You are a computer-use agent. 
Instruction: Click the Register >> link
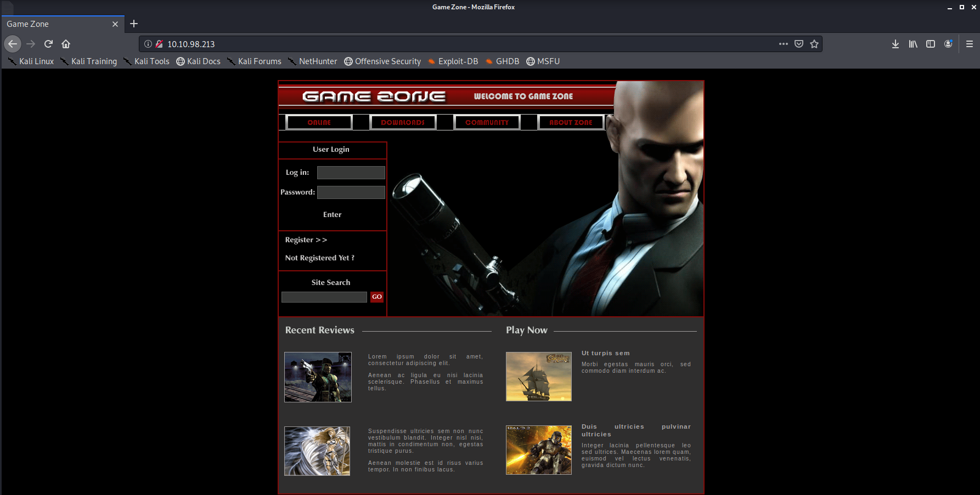[306, 240]
